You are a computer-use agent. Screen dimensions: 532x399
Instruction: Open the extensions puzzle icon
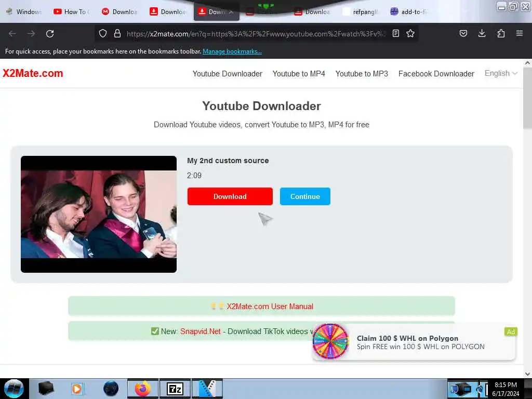pos(501,33)
